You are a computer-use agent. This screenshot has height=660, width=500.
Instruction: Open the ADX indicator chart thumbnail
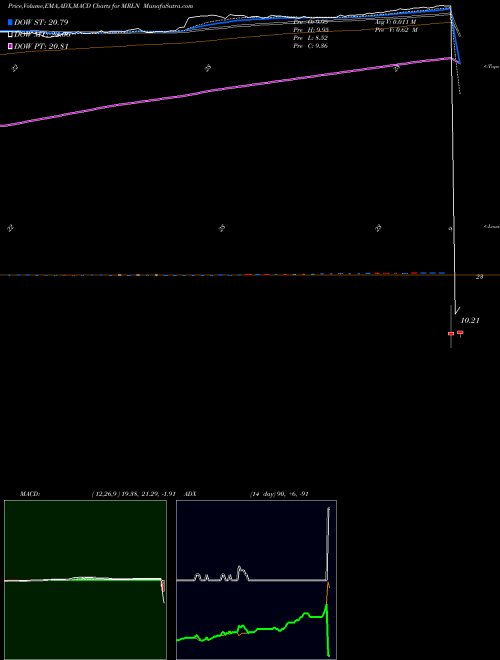pyautogui.click(x=256, y=580)
